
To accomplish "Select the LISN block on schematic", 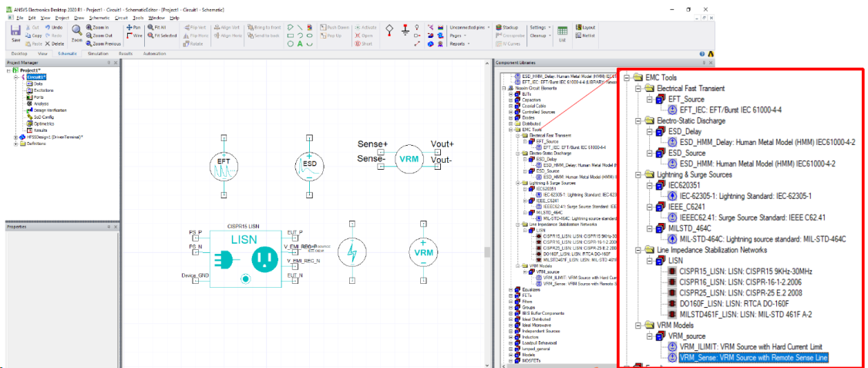I will point(247,259).
